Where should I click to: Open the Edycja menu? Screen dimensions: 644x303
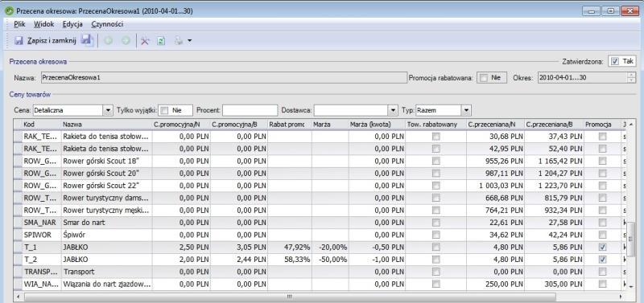point(72,24)
